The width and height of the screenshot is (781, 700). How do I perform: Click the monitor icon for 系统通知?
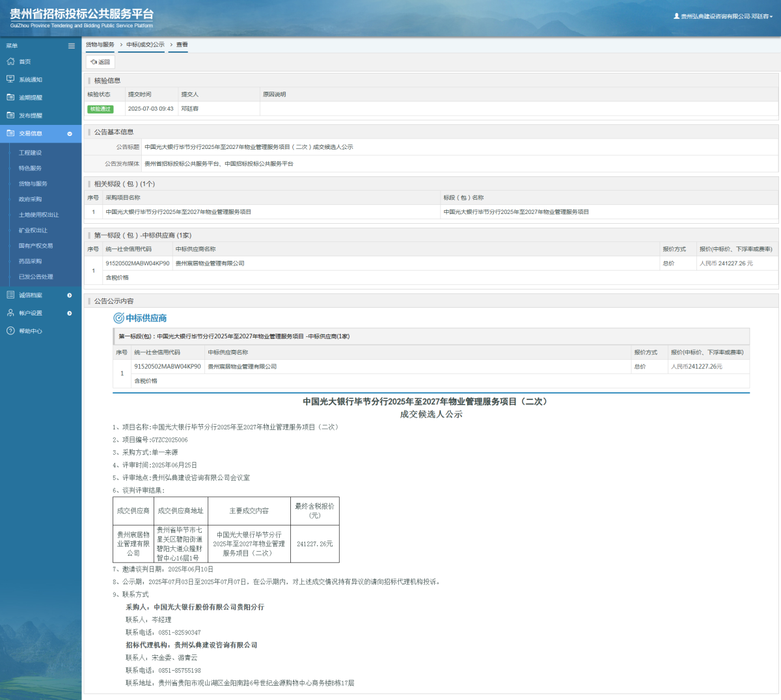coord(10,79)
